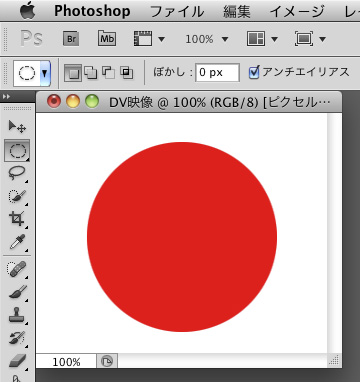This screenshot has width=360, height=382.
Task: Toggle the アンチエイリアス checkbox
Action: 254,72
